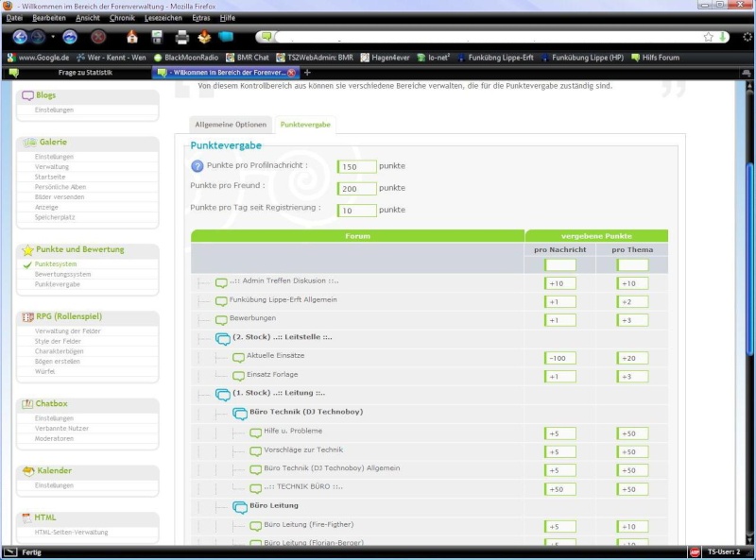Click the bookmark star in address bar

(708, 37)
